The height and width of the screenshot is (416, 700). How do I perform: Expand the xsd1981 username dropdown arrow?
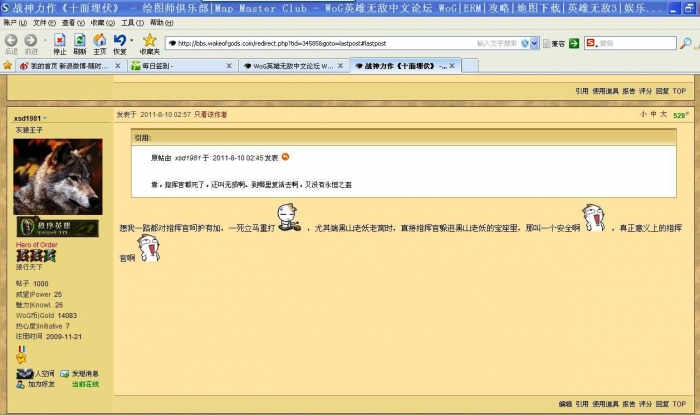(46, 119)
